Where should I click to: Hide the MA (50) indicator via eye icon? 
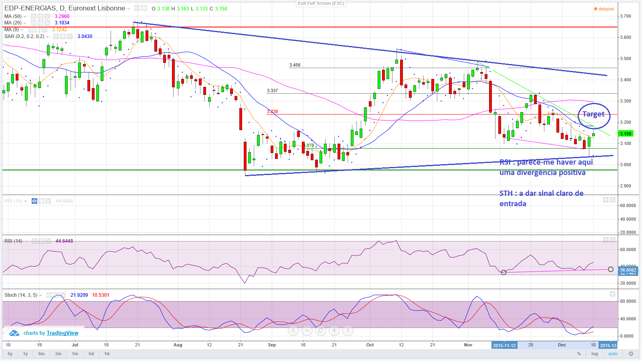coord(34,16)
